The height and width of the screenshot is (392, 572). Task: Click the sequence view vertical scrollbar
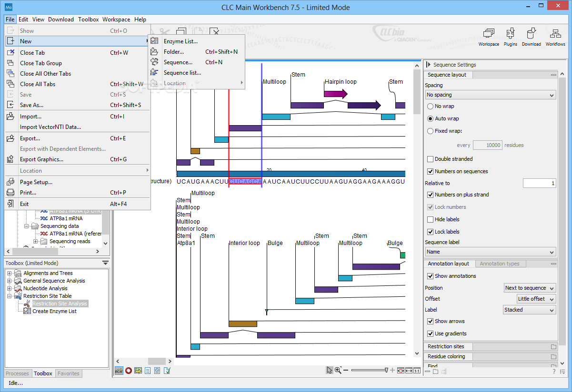pyautogui.click(x=417, y=208)
